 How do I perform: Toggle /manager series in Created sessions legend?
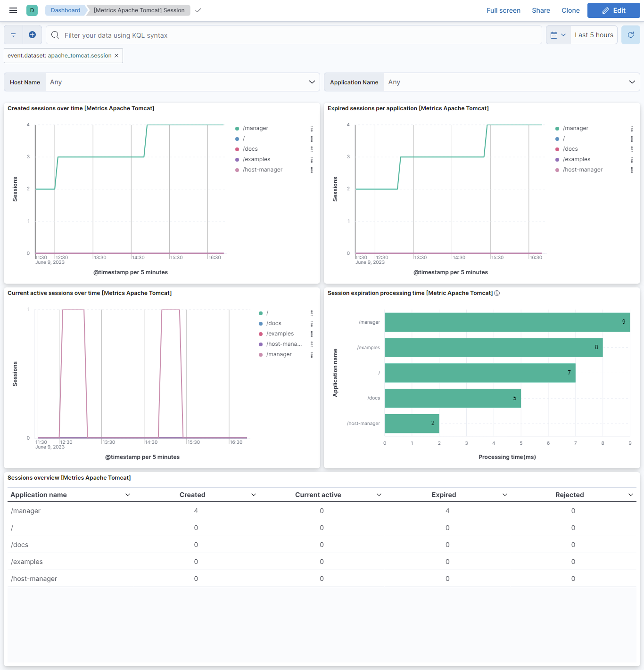pyautogui.click(x=255, y=128)
